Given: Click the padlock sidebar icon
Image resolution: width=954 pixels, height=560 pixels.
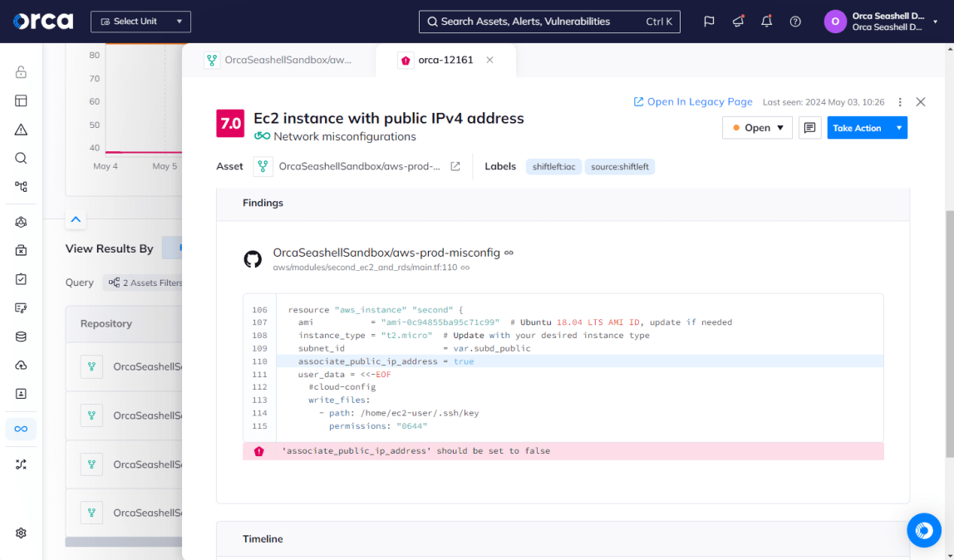Looking at the screenshot, I should pyautogui.click(x=21, y=72).
